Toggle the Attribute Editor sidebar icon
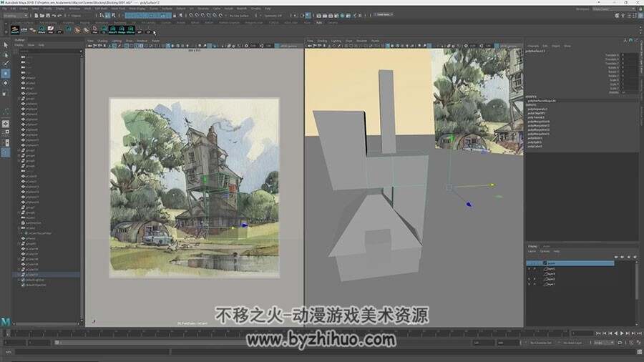Screen dimensions: 644x362 point(629,16)
